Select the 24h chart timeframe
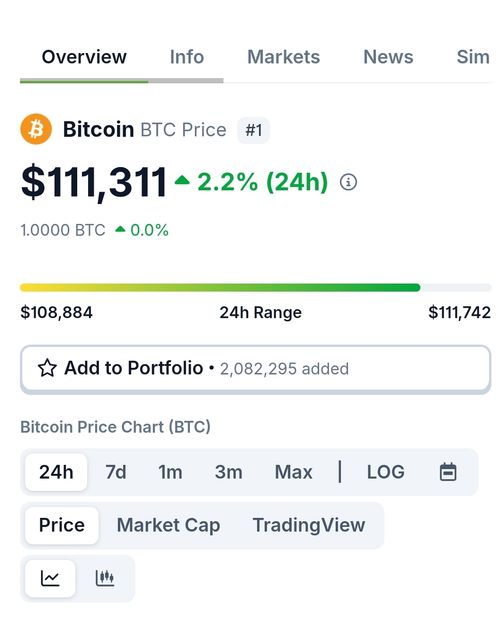Image resolution: width=500 pixels, height=640 pixels. tap(56, 472)
